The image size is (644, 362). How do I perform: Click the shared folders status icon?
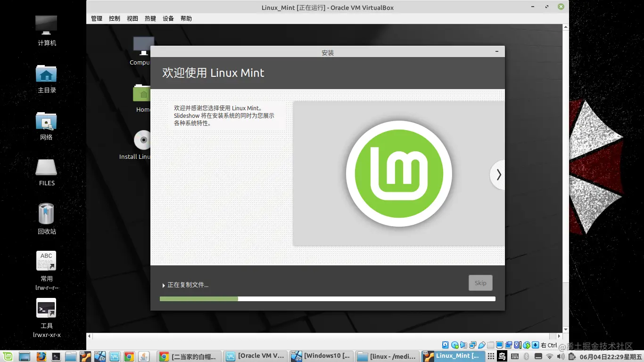490,345
